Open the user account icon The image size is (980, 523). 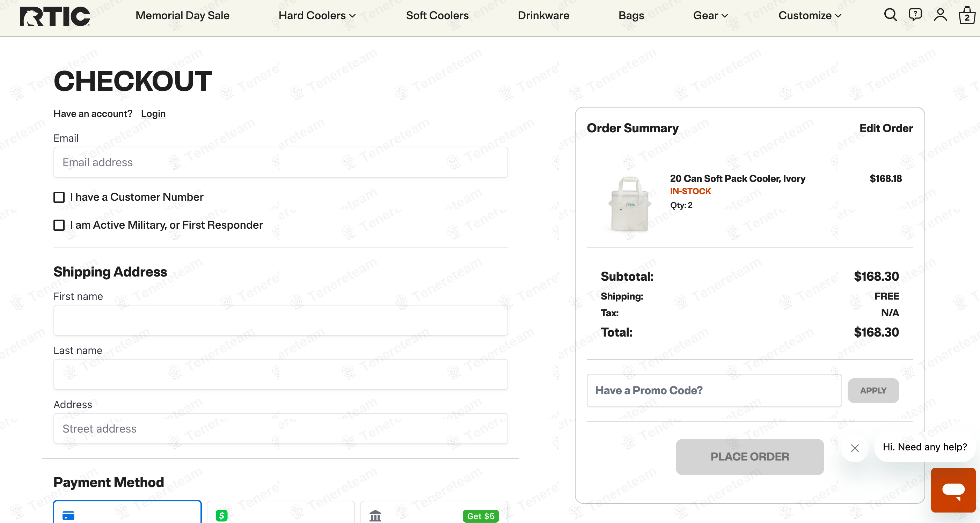[x=940, y=15]
